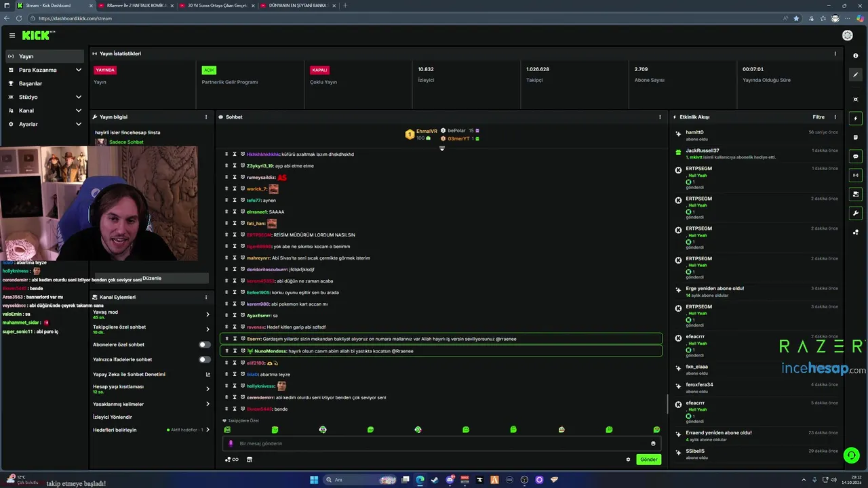Screen dimensions: 868x488
Task: Open the Yayın bilgisi panel three-dot menu
Action: click(206, 117)
